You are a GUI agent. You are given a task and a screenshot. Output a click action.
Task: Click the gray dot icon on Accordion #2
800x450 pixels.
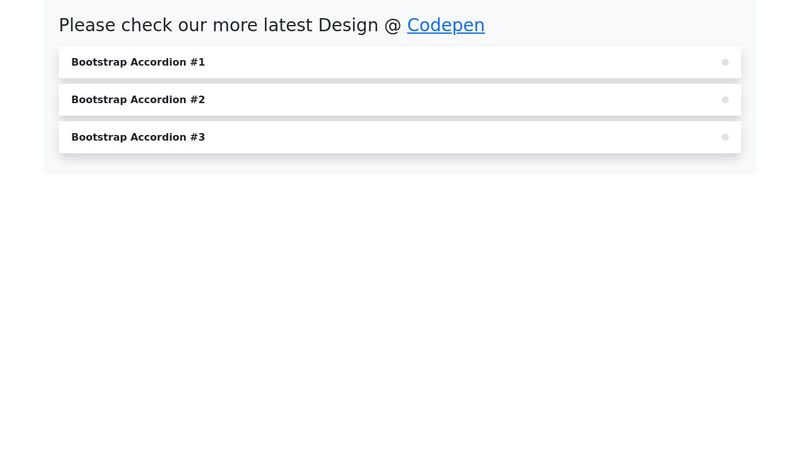725,100
